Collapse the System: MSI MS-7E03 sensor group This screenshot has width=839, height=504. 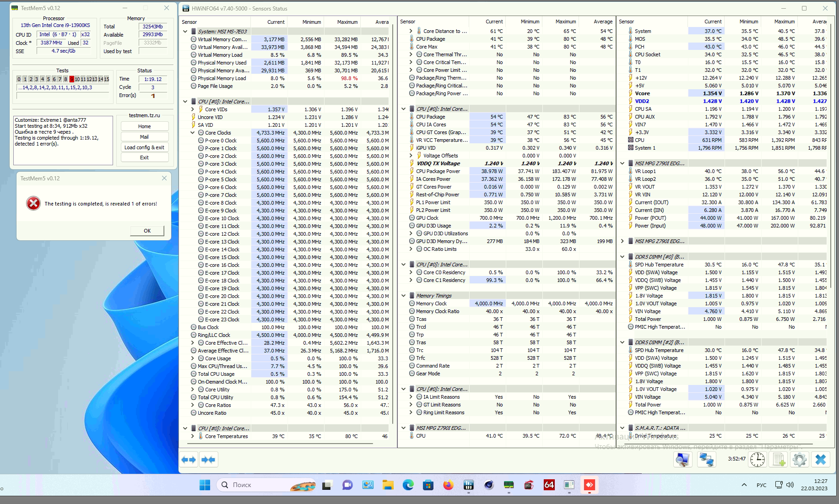point(185,32)
